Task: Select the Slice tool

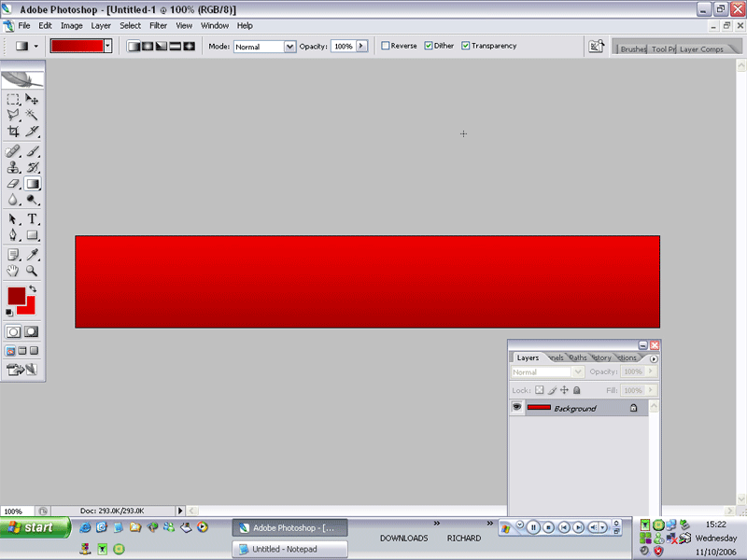Action: pyautogui.click(x=32, y=131)
